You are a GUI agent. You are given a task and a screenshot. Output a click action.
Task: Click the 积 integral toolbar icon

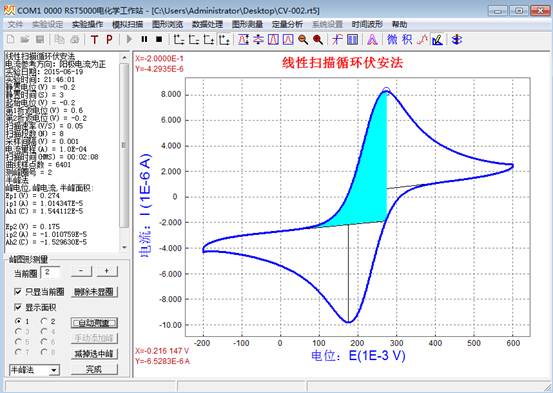click(407, 40)
